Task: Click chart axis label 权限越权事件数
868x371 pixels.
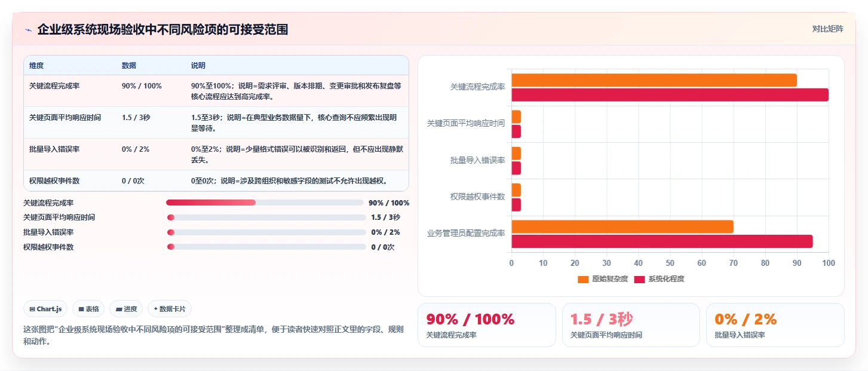Action: [477, 197]
